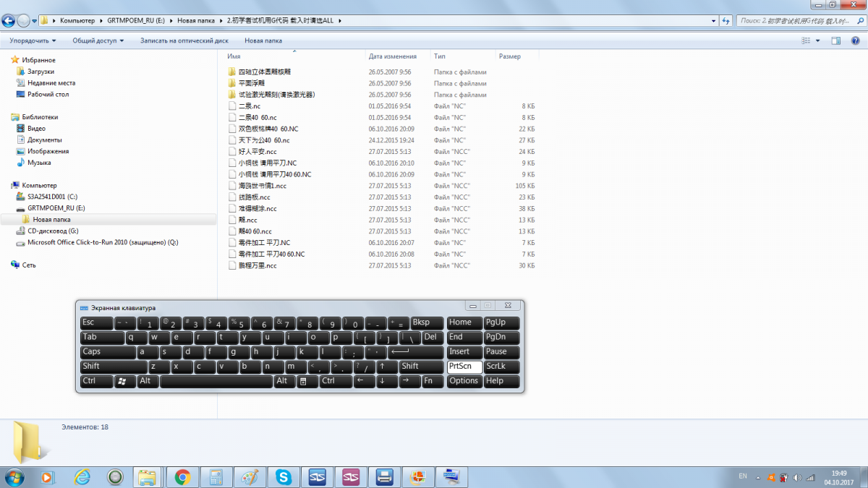Click the Options key on the keyboard
868x488 pixels.
[x=464, y=381]
